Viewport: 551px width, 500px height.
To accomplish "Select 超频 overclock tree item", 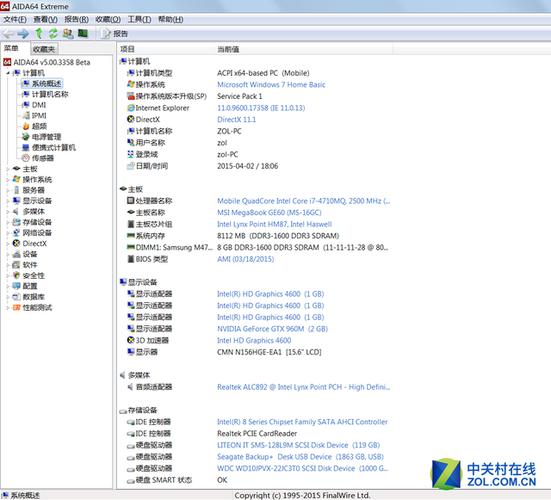I will [39, 126].
